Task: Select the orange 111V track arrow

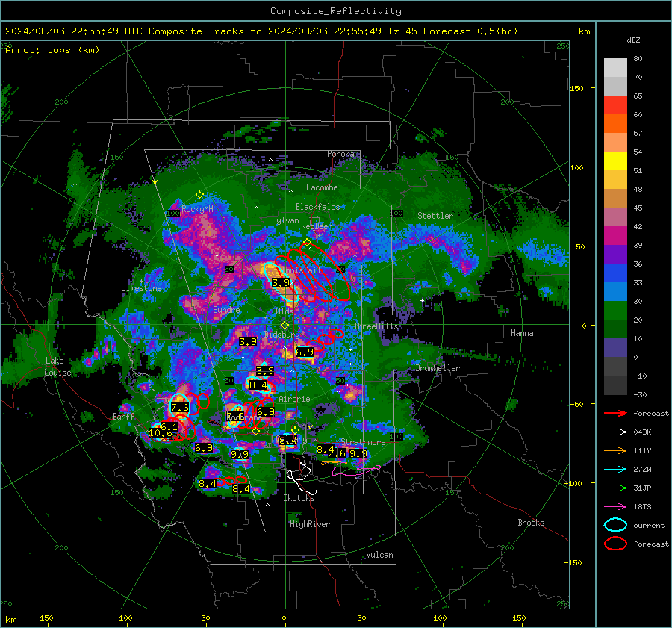Action: pos(615,450)
